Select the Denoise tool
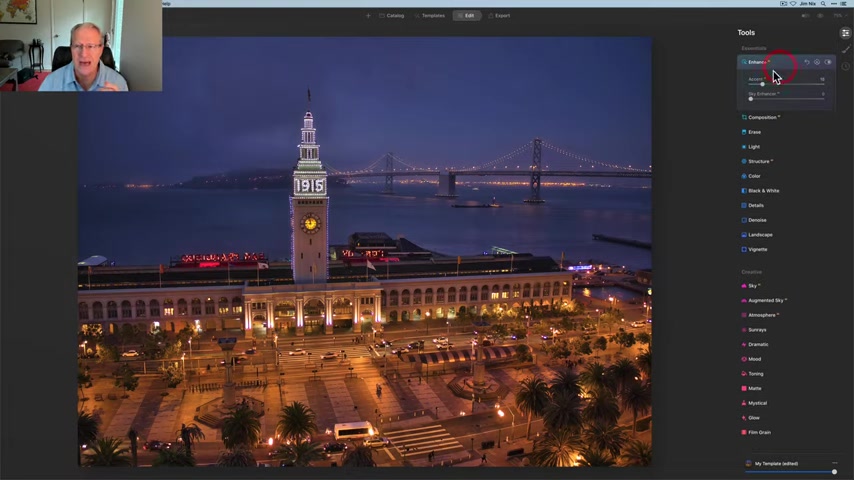 (757, 220)
